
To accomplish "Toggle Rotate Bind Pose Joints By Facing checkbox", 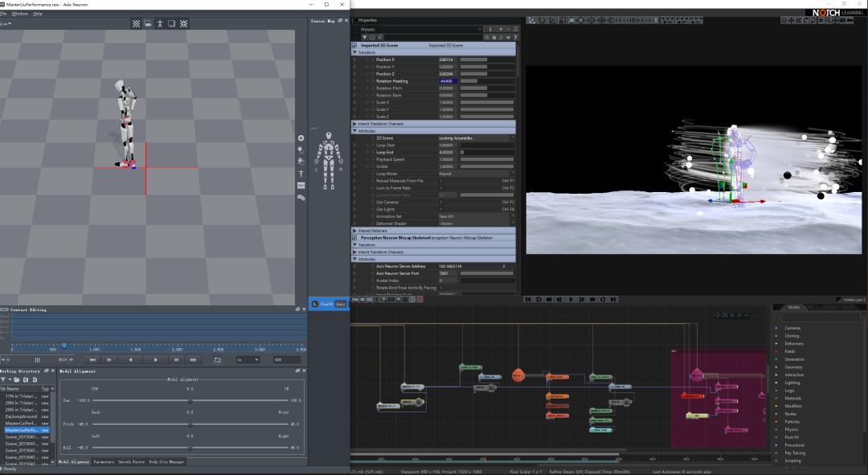I will pyautogui.click(x=441, y=288).
